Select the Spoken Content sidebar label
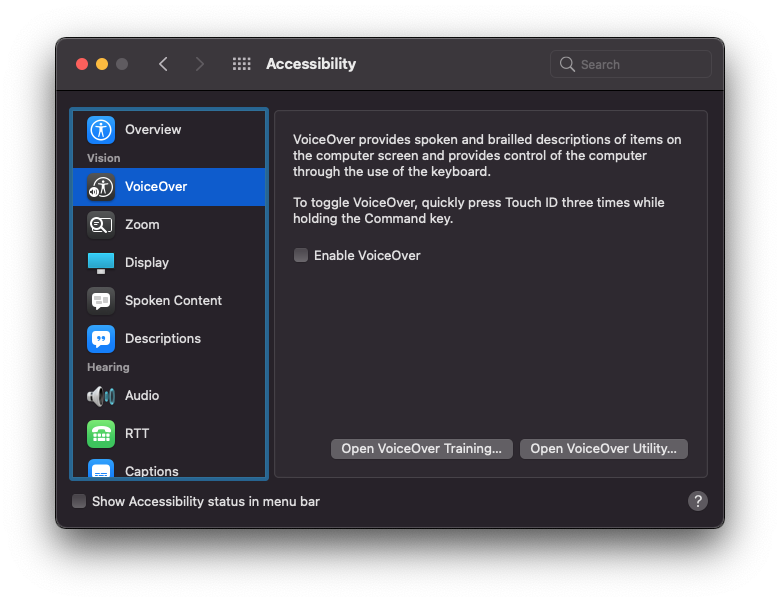 tap(174, 301)
